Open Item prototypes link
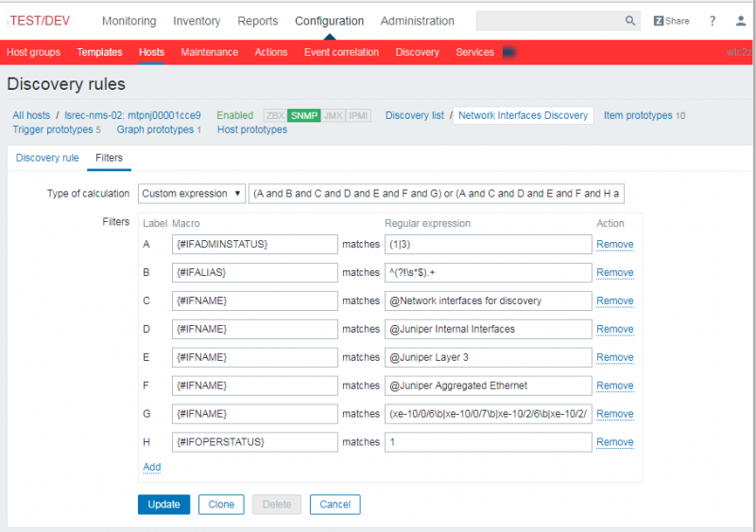Viewport: 756px width, 532px height. pyautogui.click(x=639, y=115)
